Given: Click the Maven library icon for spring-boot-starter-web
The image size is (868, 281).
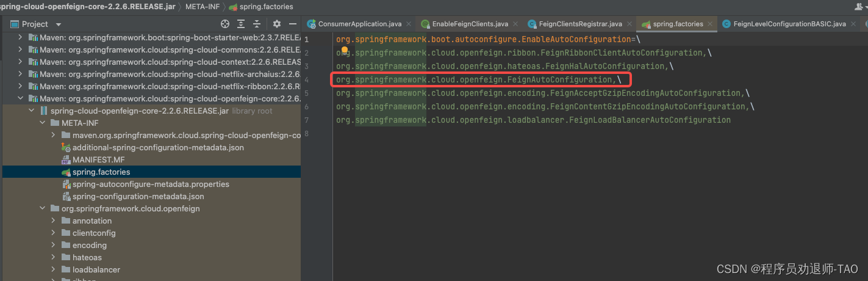Looking at the screenshot, I should (33, 37).
